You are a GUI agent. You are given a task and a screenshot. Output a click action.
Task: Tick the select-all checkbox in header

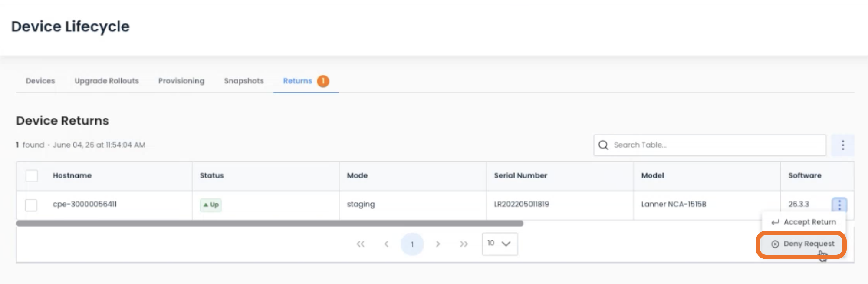click(x=32, y=176)
